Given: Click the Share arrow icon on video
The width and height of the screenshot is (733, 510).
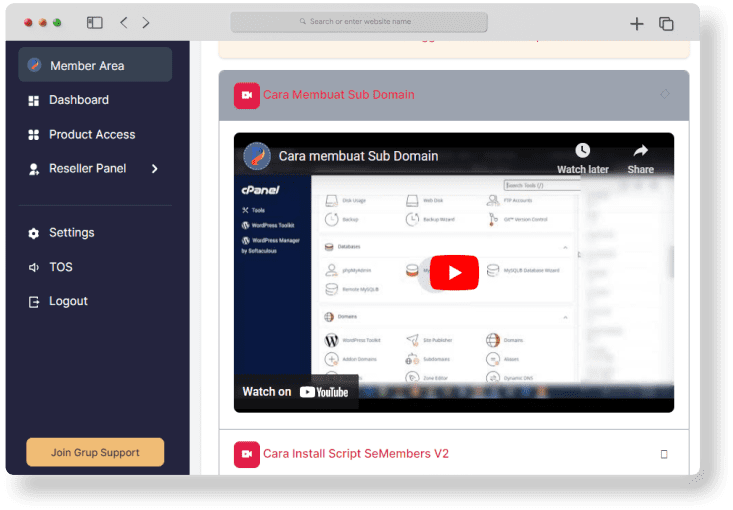Looking at the screenshot, I should point(640,153).
